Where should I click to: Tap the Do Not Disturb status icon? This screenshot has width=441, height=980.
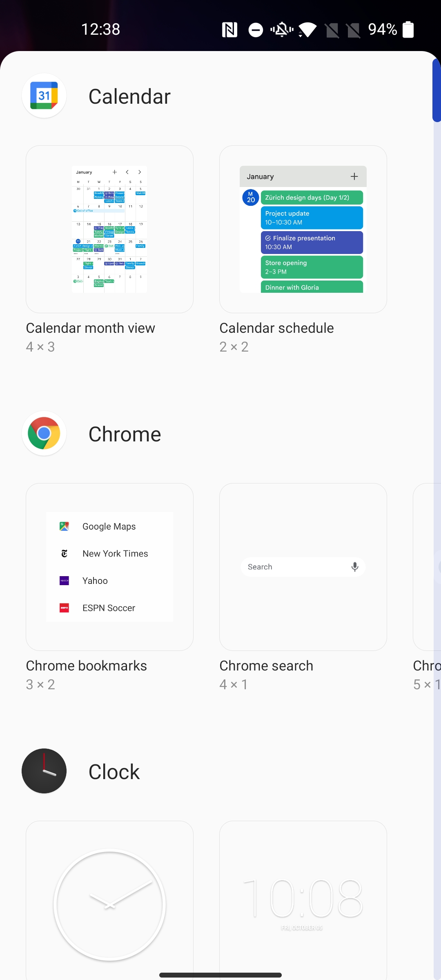click(256, 30)
